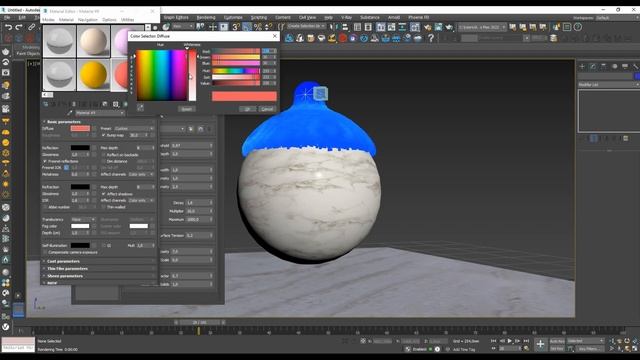This screenshot has width=640, height=360.
Task: Toggle Fresnel reflections checkbox
Action: click(x=45, y=161)
